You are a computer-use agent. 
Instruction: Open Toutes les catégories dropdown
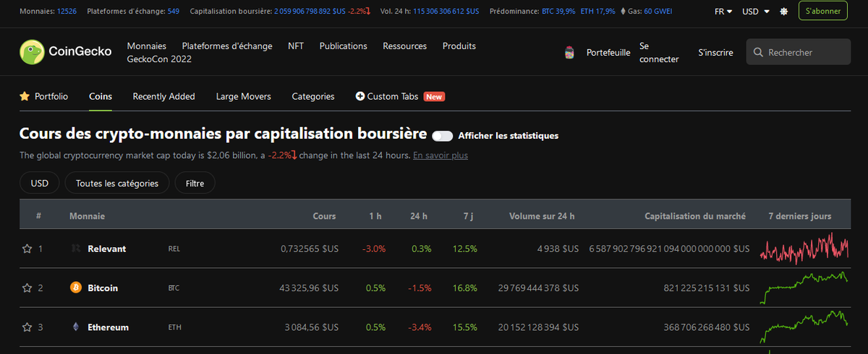117,184
